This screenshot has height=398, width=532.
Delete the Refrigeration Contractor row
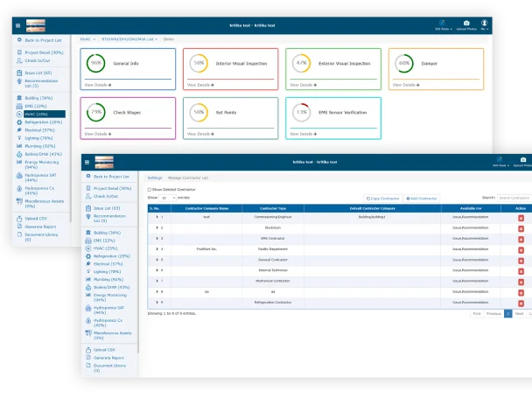click(521, 303)
